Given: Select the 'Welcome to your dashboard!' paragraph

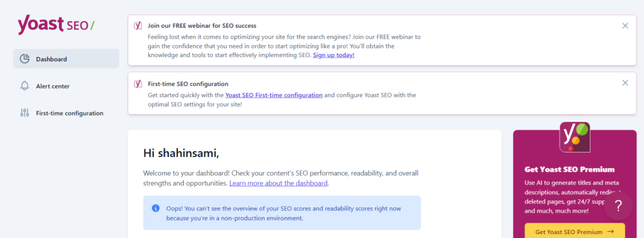Looking at the screenshot, I should coord(281,178).
